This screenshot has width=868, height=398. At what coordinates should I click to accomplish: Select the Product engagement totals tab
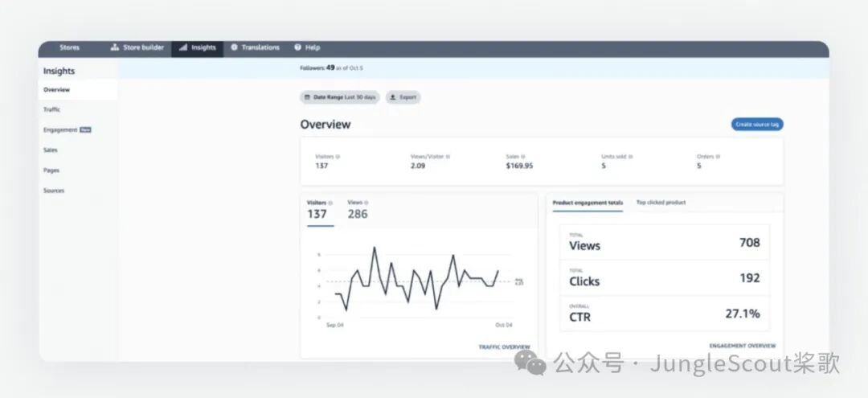point(588,203)
